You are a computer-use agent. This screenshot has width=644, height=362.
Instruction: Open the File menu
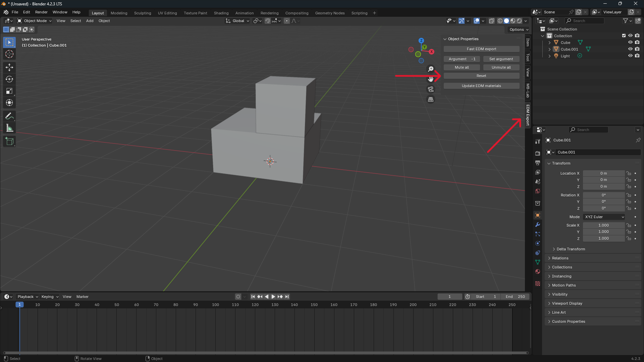(15, 12)
